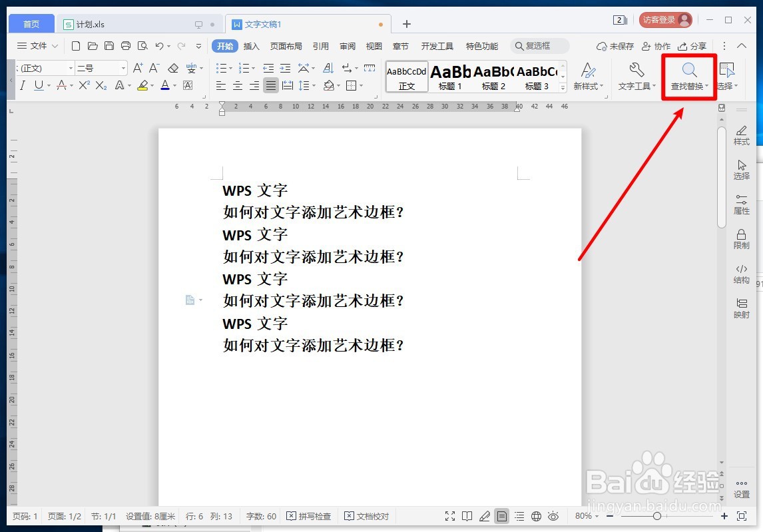Image resolution: width=763 pixels, height=532 pixels.
Task: Toggle justified alignment
Action: (270, 86)
